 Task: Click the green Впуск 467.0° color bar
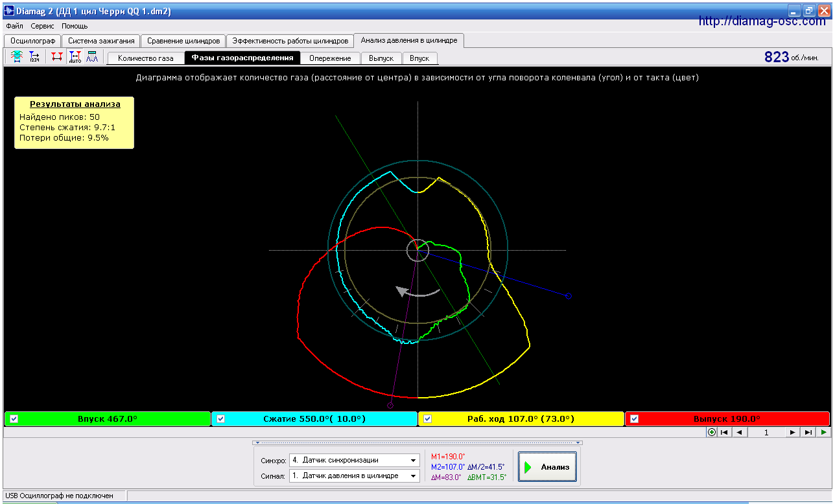108,418
